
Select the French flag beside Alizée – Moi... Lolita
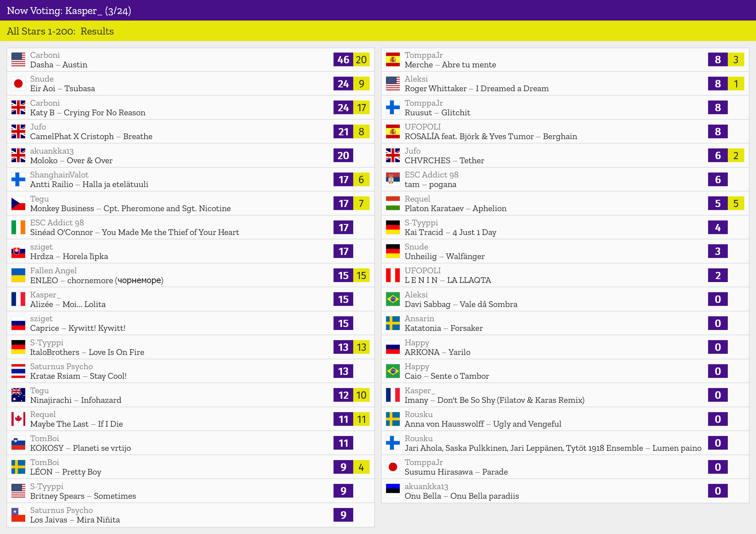click(x=18, y=299)
